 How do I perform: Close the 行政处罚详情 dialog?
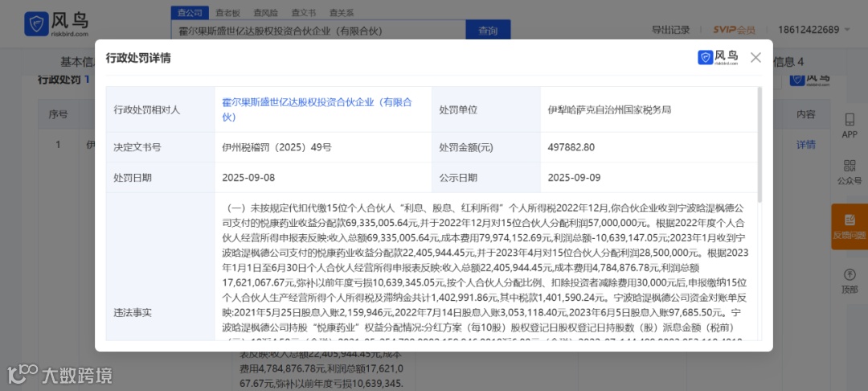point(755,58)
